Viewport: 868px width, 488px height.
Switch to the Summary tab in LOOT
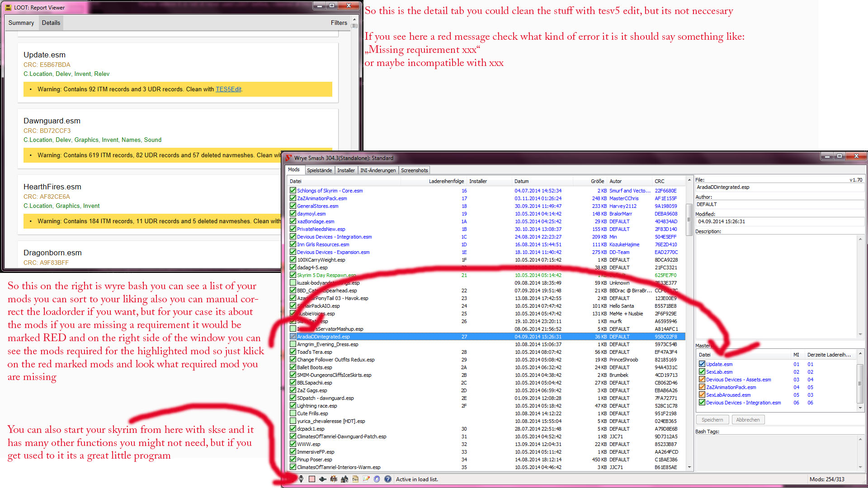pyautogui.click(x=21, y=23)
